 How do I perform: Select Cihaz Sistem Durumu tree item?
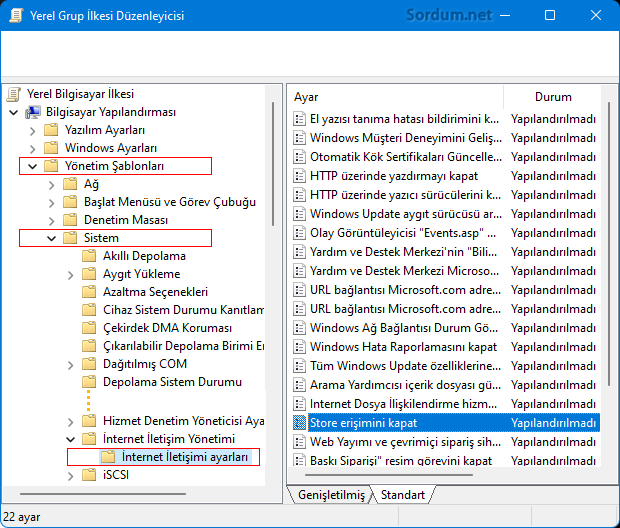click(x=183, y=310)
